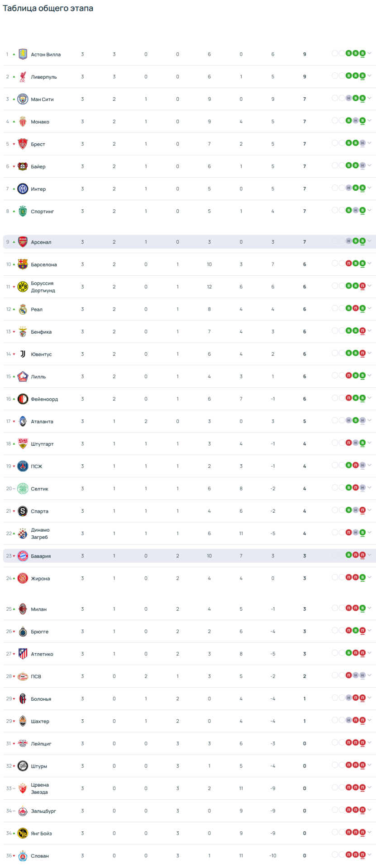Click the Shakhtar (Шахтер) crest icon
Viewport: 376px width, 868px height.
(23, 721)
